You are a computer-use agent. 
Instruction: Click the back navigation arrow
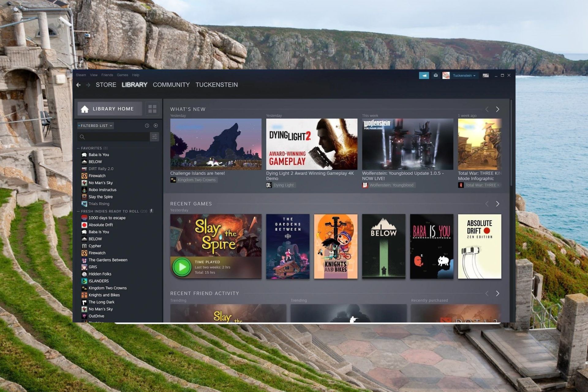pyautogui.click(x=78, y=85)
